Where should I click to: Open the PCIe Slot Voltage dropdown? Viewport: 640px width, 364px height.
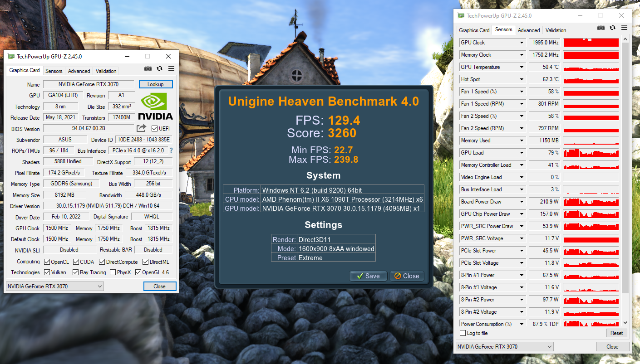(x=522, y=263)
